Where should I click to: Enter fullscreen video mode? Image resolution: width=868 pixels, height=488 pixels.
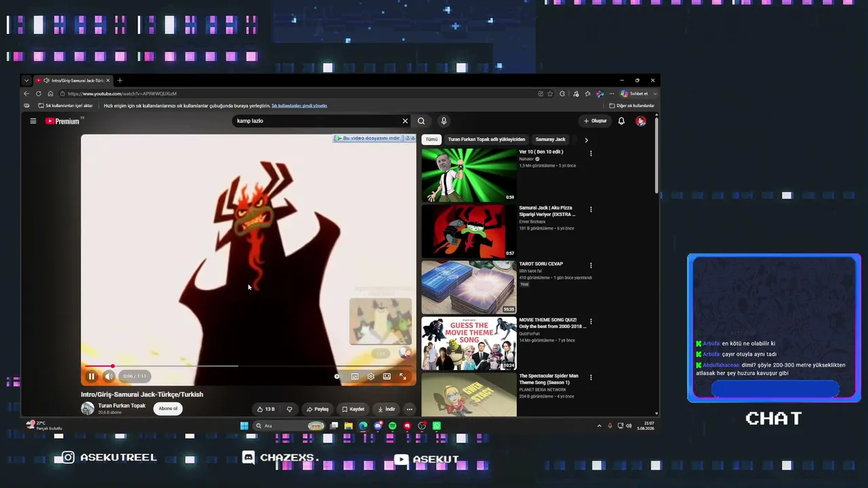(403, 376)
